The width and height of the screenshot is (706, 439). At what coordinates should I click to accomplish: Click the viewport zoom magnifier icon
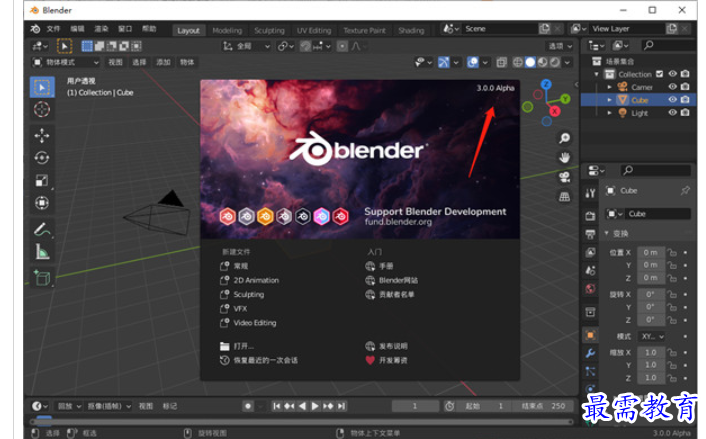pyautogui.click(x=564, y=138)
